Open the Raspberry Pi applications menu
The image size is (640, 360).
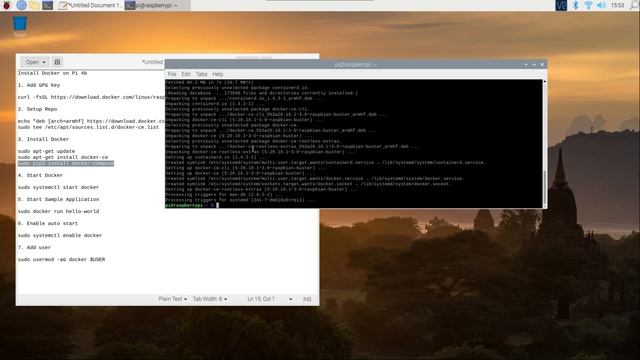tap(7, 5)
